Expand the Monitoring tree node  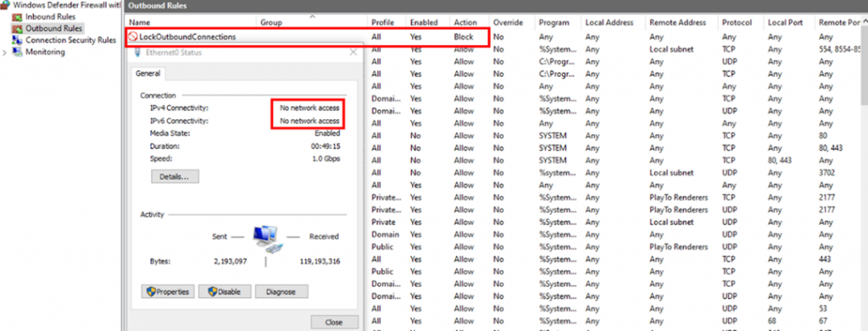click(5, 52)
